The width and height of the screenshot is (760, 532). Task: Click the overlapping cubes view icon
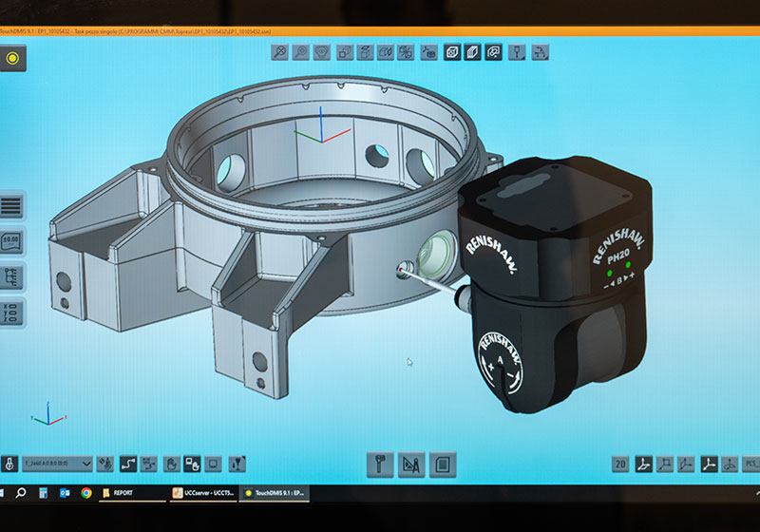345,52
